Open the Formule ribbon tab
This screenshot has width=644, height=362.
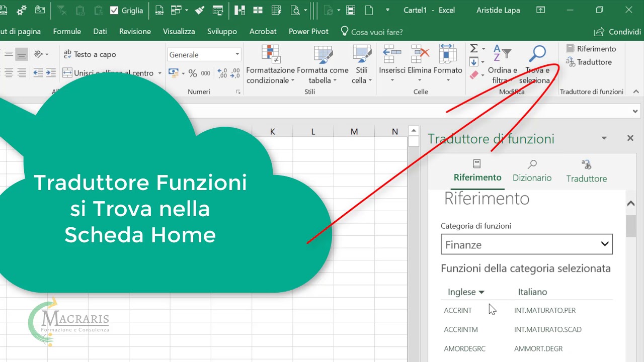tap(67, 31)
